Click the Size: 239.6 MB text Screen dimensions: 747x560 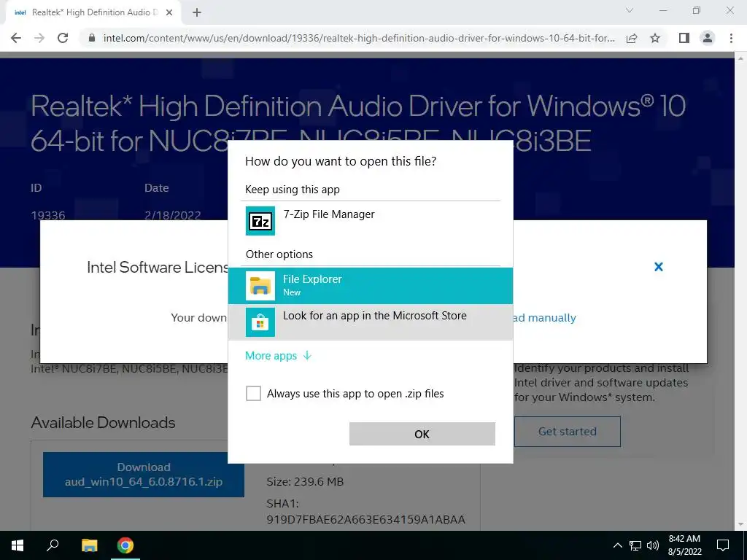point(305,481)
